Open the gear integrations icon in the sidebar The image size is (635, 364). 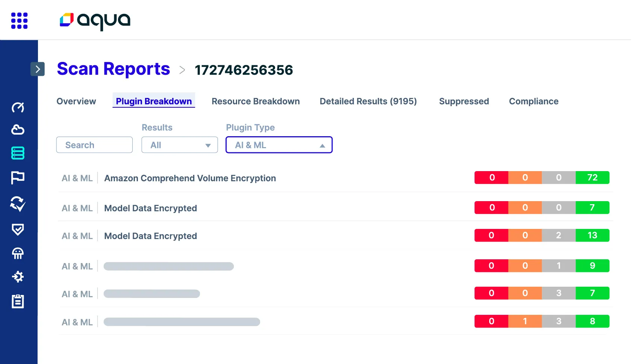pos(18,277)
